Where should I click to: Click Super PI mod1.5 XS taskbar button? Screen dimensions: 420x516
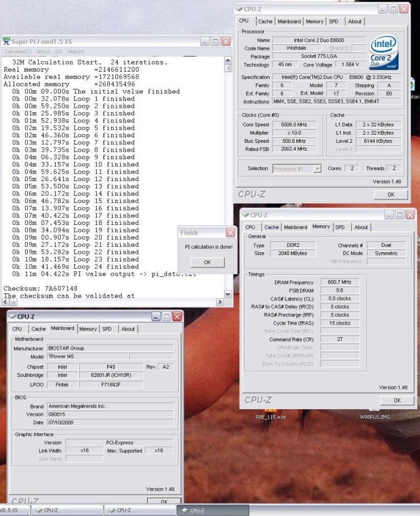14,510
